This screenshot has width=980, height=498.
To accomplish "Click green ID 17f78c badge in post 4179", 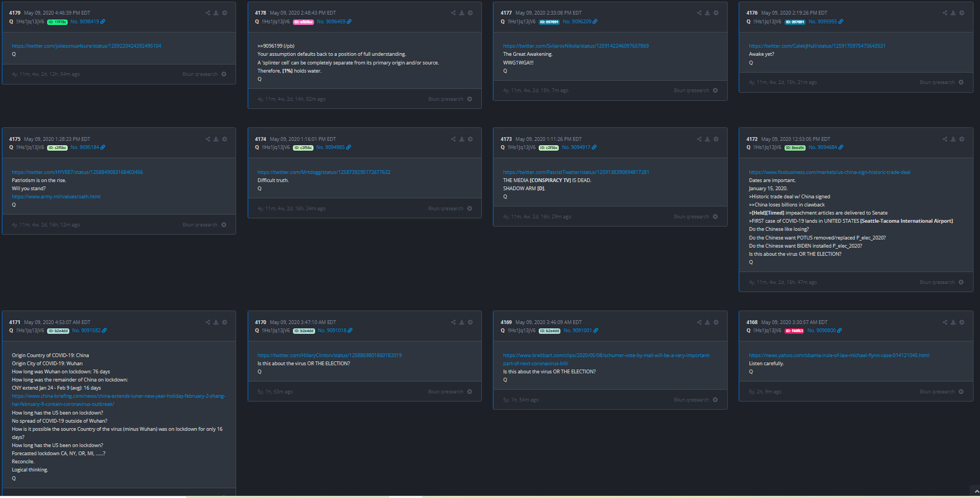I will point(57,22).
